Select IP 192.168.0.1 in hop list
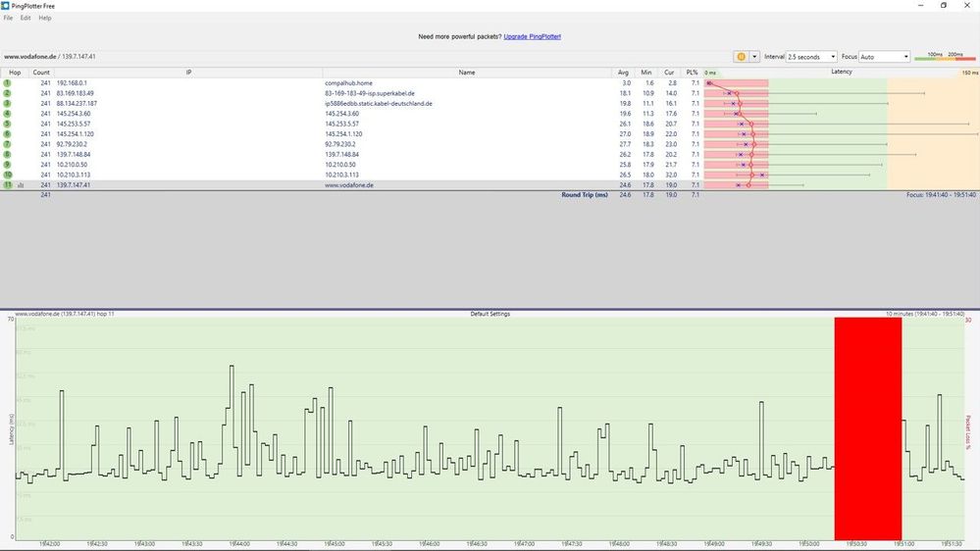This screenshot has width=980, height=551. pos(72,83)
